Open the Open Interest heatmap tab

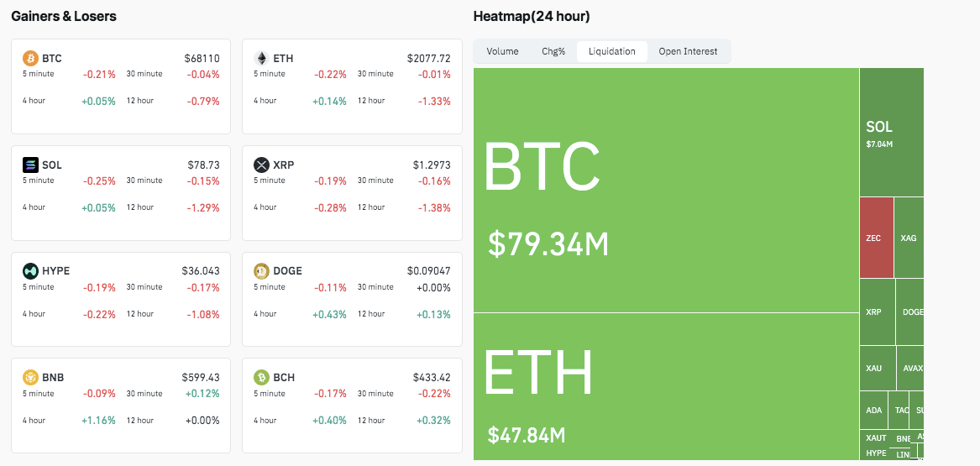point(688,51)
